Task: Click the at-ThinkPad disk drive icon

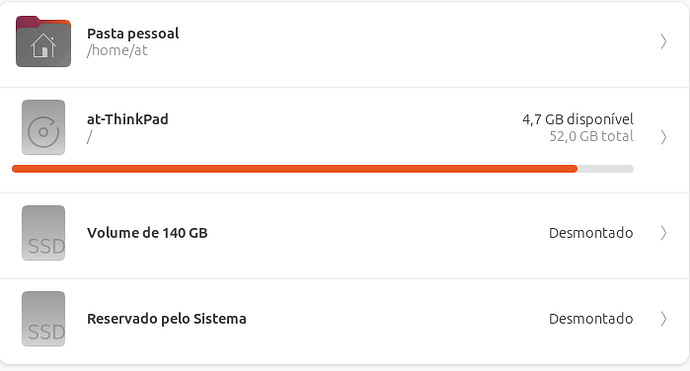Action: coord(43,128)
